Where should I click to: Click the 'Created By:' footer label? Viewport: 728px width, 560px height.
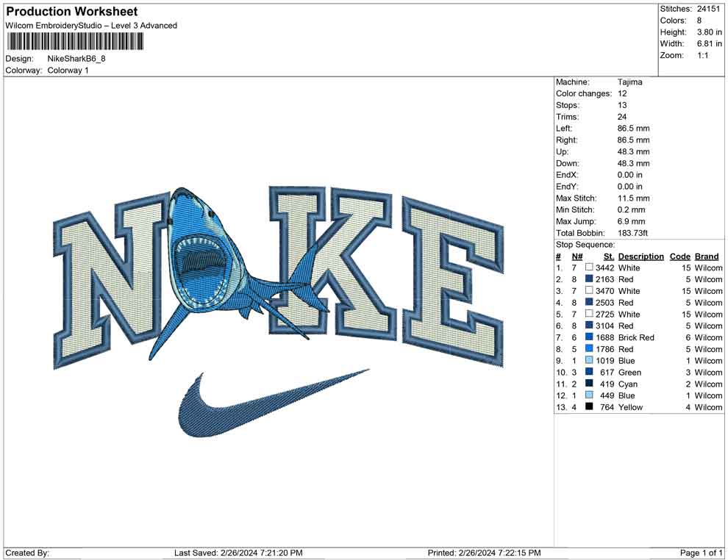[x=27, y=553]
